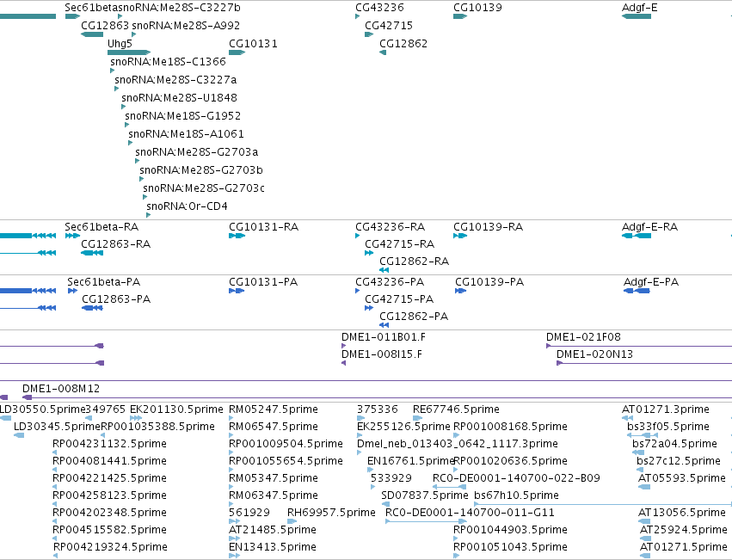The image size is (732, 560).
Task: Open CG42715-PA protein label
Action: (399, 299)
